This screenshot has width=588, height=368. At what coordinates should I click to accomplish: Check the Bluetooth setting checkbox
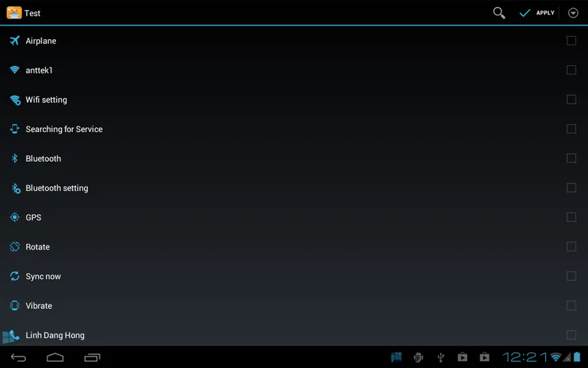[571, 188]
